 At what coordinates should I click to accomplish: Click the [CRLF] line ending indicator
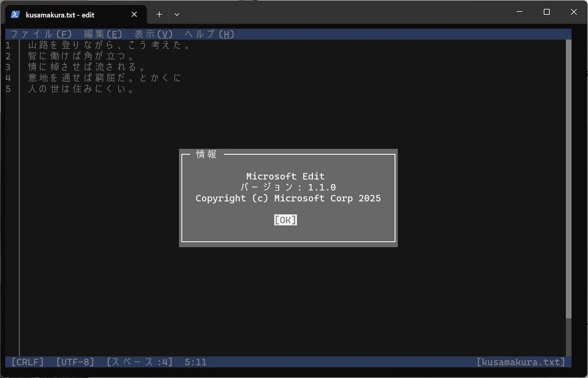click(x=27, y=362)
